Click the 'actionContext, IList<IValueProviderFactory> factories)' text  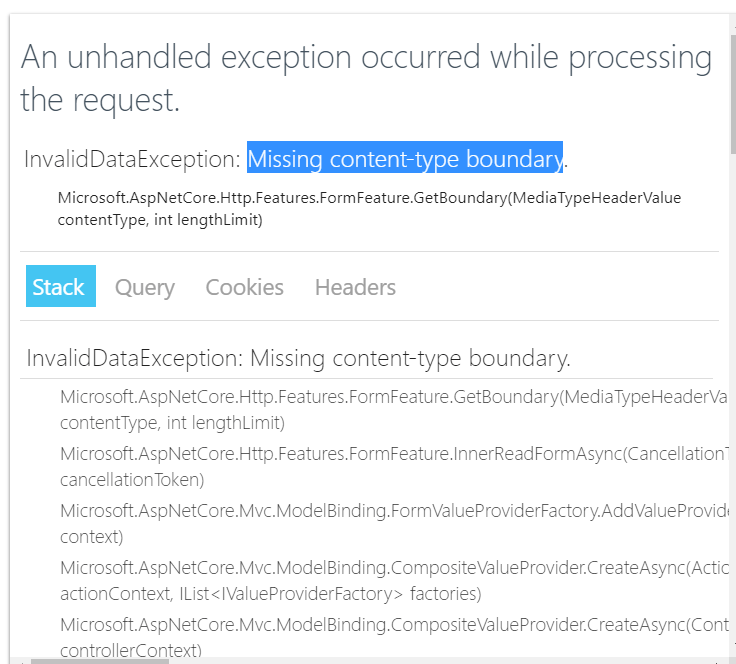pos(270,594)
